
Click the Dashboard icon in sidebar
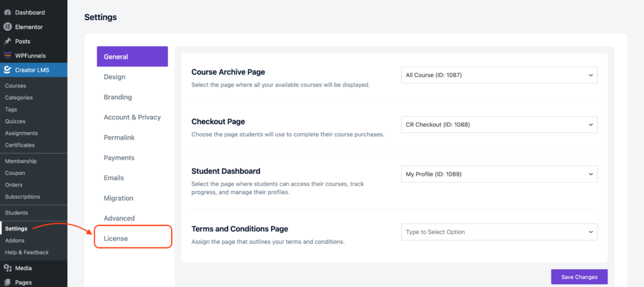point(8,13)
